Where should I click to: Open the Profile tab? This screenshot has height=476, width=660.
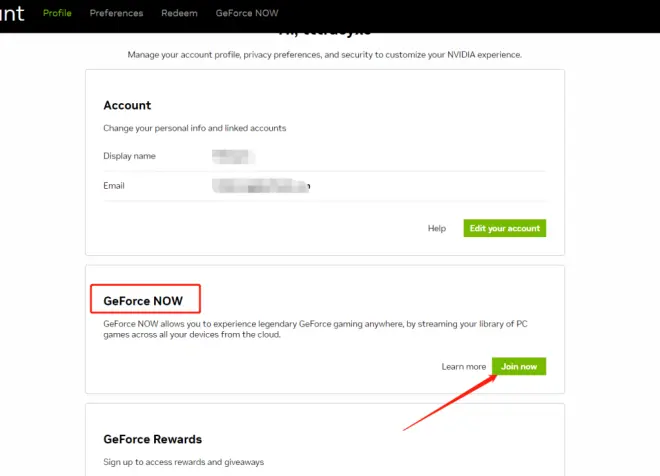[x=57, y=13]
